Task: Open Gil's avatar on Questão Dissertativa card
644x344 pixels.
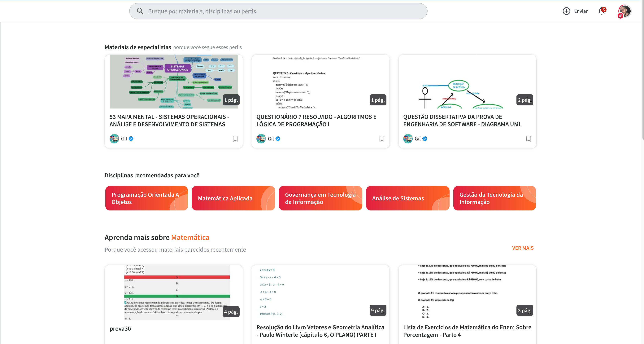Action: click(x=408, y=139)
